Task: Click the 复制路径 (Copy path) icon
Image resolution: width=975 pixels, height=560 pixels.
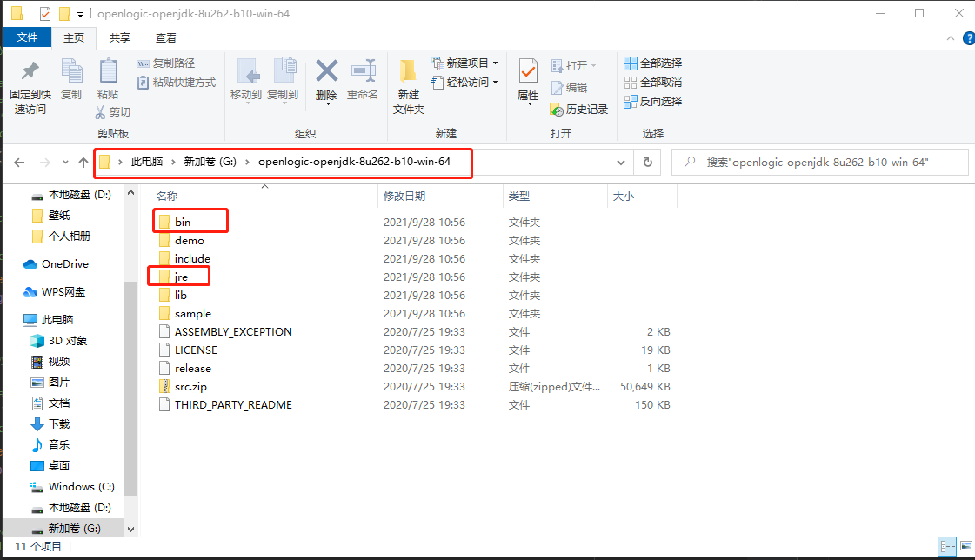Action: (167, 63)
